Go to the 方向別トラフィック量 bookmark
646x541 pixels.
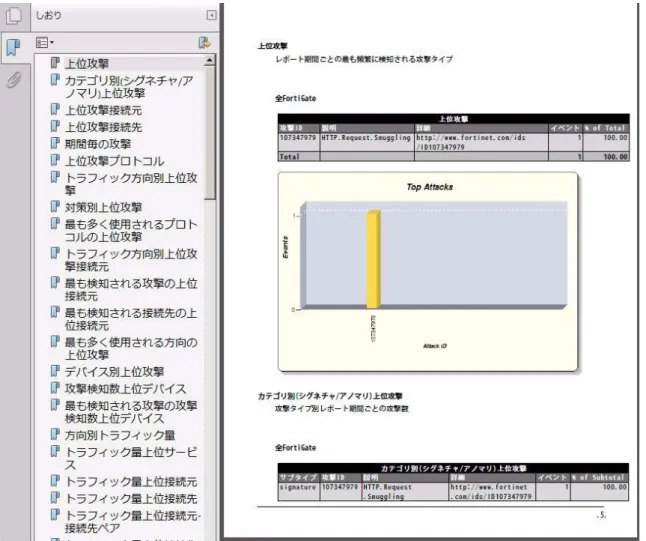coord(120,435)
